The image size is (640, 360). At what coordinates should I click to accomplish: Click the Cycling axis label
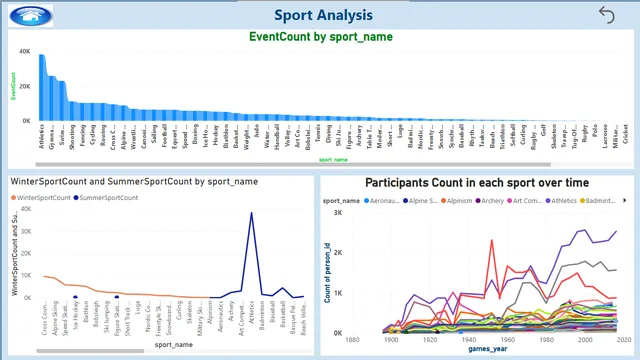point(93,136)
